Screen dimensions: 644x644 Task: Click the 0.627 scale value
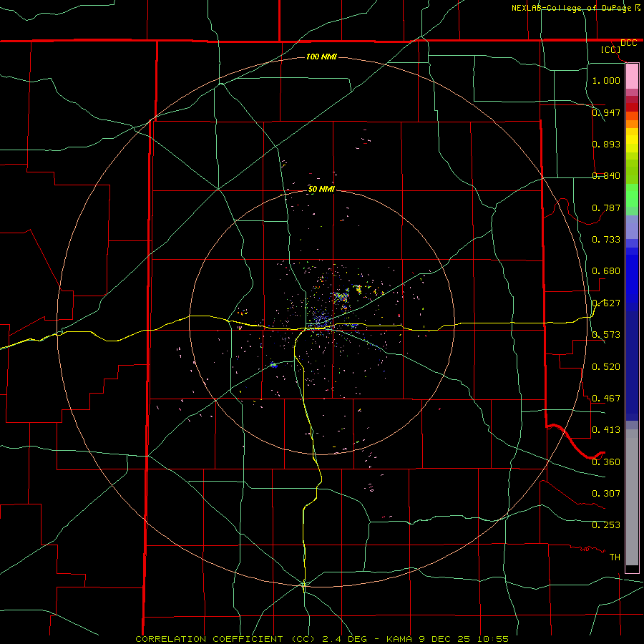coord(606,303)
